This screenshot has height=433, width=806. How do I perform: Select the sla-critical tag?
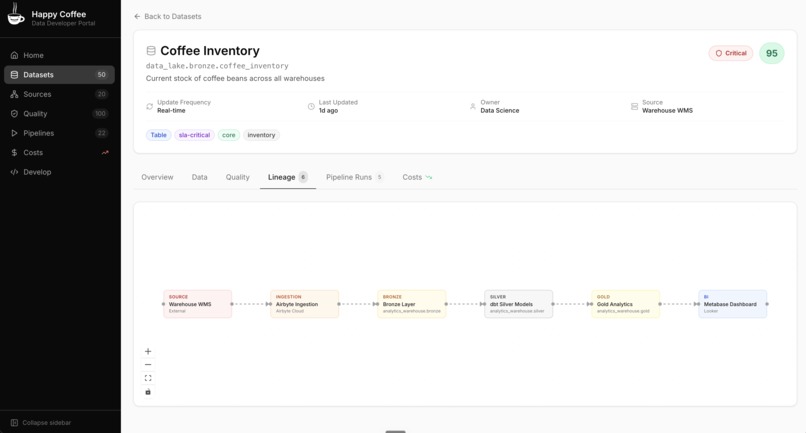tap(194, 135)
